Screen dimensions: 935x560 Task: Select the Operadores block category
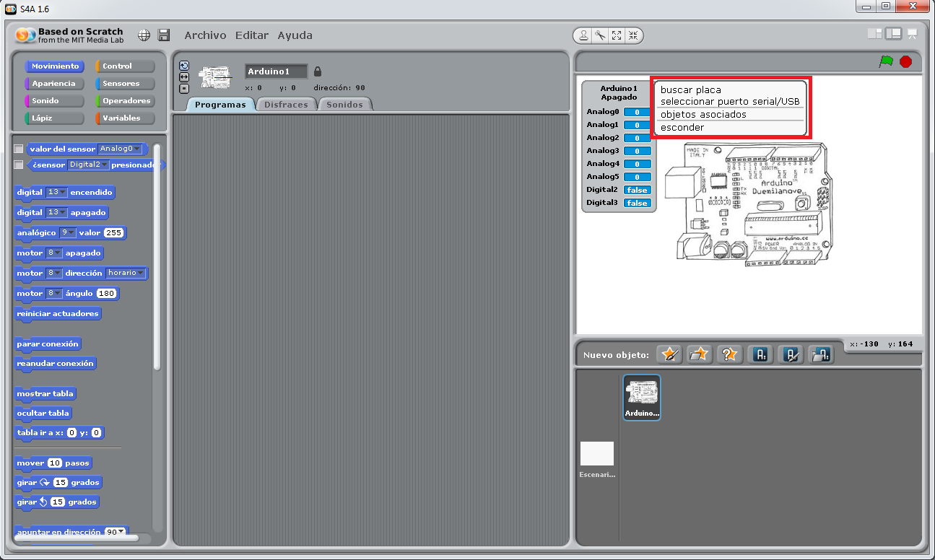[x=125, y=101]
